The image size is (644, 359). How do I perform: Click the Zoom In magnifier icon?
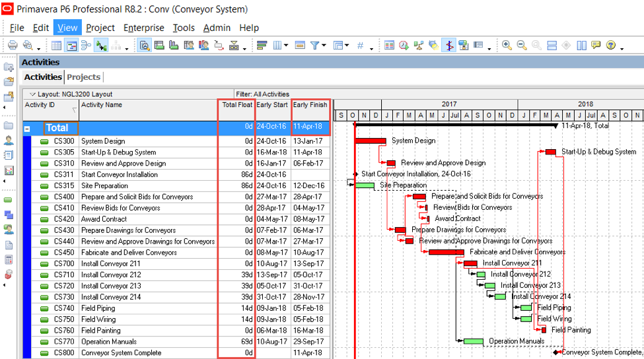[507, 45]
